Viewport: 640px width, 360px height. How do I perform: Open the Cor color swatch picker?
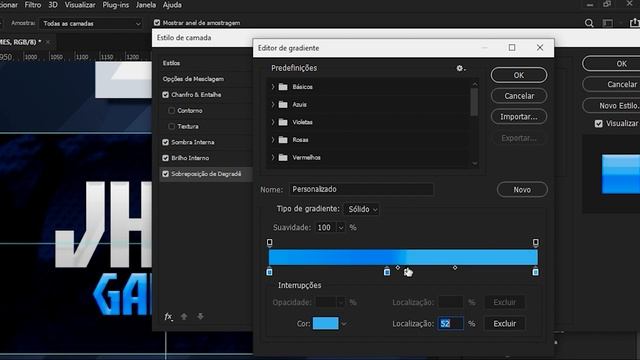325,324
